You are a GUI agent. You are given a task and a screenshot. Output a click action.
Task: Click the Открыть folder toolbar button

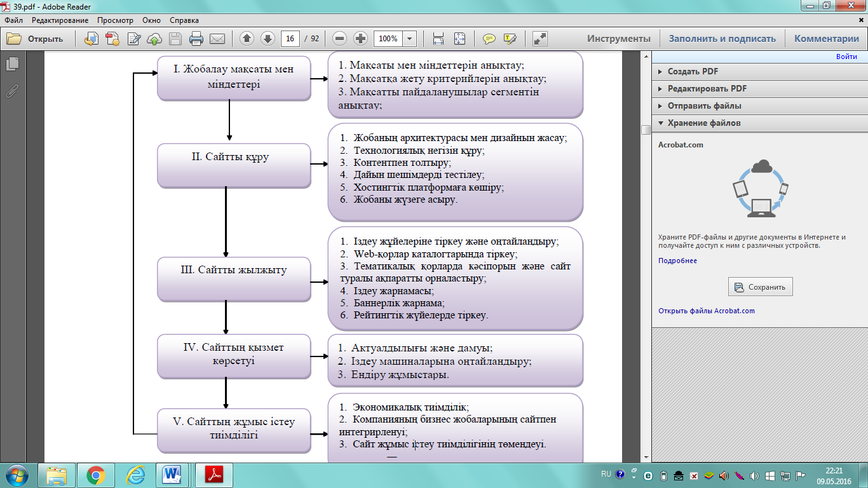click(36, 39)
